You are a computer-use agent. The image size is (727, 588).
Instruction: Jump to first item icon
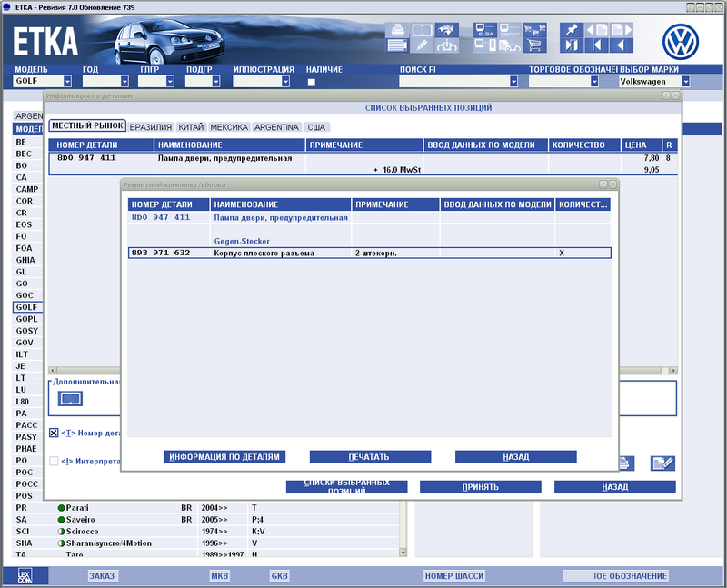pos(597,45)
